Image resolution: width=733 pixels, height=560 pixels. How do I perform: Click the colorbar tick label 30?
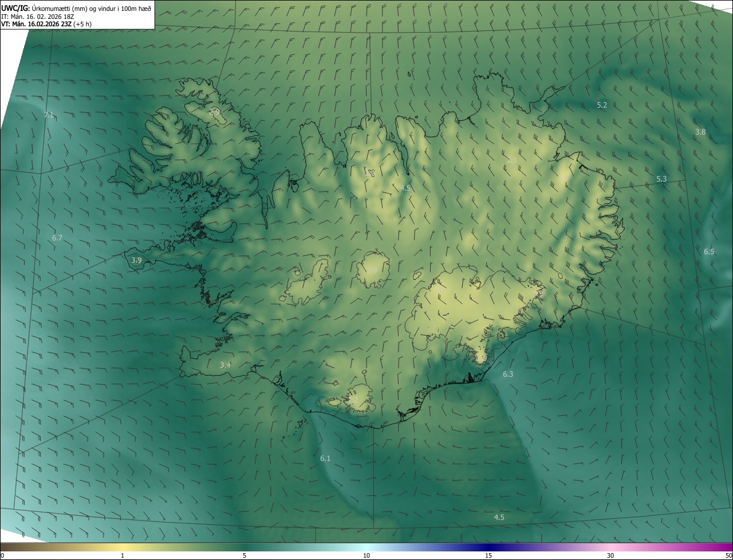(610, 555)
